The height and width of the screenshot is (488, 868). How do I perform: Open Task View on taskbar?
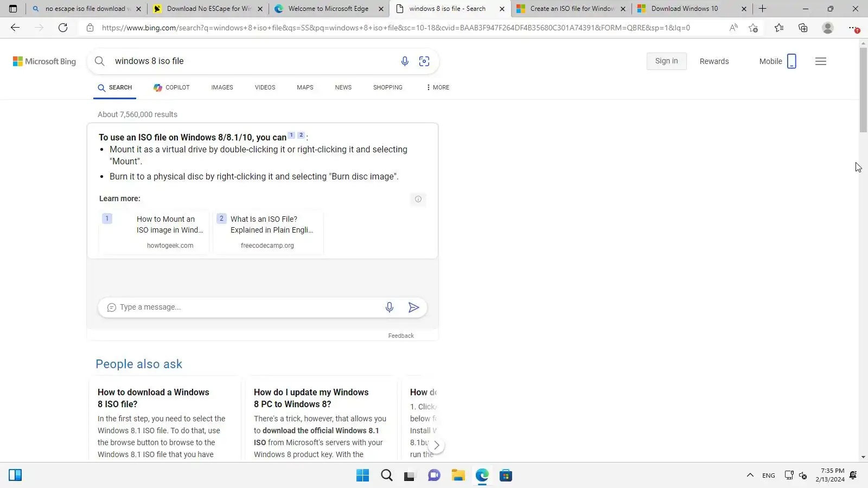coord(410,476)
